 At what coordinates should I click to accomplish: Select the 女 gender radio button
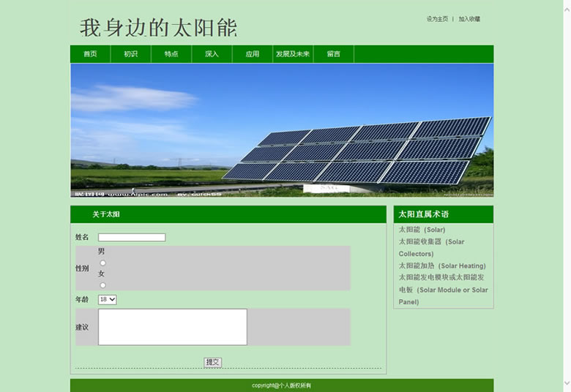pyautogui.click(x=102, y=285)
